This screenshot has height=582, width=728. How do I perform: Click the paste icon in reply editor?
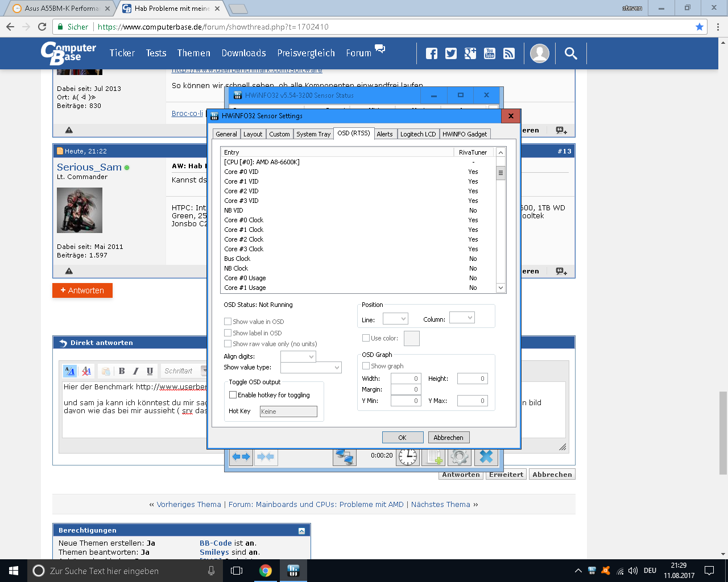[106, 371]
